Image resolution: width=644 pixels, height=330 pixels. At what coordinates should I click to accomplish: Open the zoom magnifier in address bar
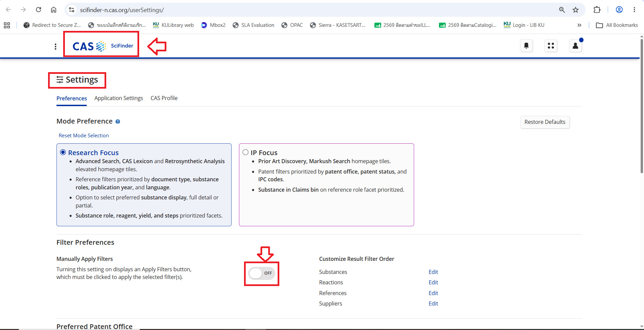click(x=562, y=10)
